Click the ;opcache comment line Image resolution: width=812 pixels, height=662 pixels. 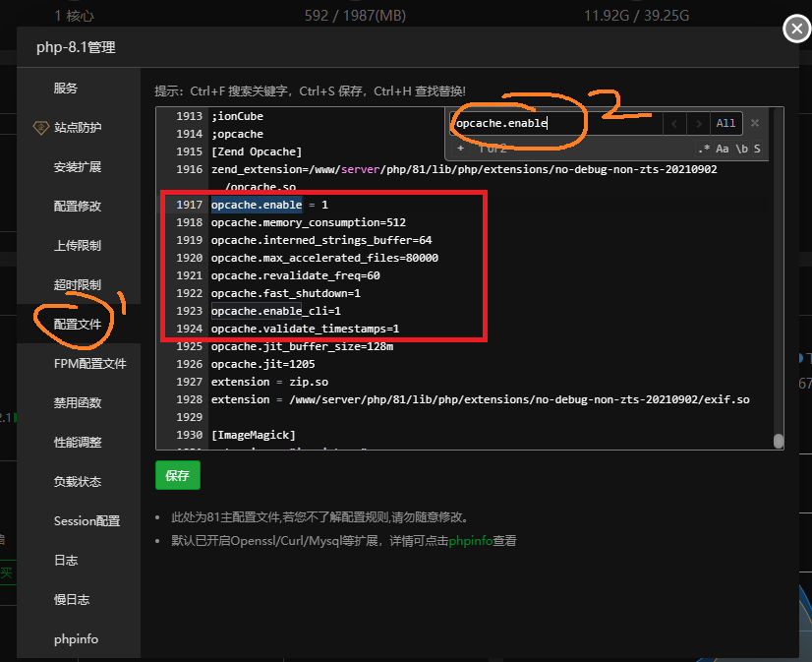pyautogui.click(x=237, y=134)
